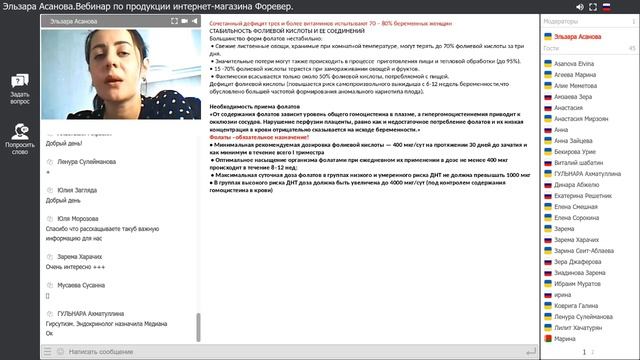Click message icon beside Юля Морозова chat entry
Viewport: 640px width, 360px height.
tap(50, 219)
